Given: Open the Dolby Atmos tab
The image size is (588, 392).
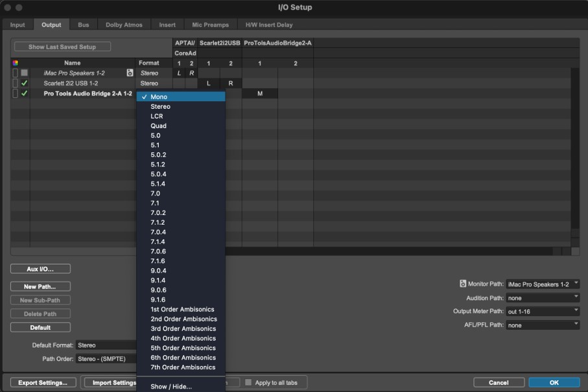Looking at the screenshot, I should 123,24.
